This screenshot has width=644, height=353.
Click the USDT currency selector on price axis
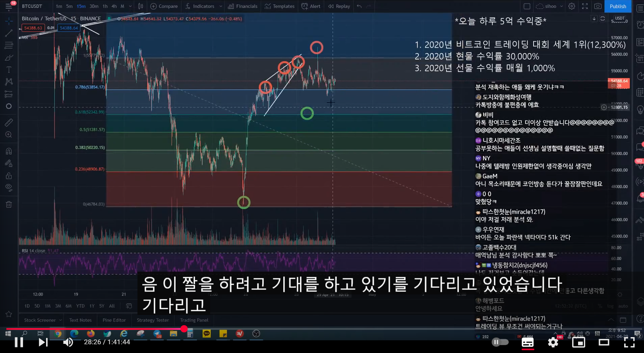pos(620,18)
